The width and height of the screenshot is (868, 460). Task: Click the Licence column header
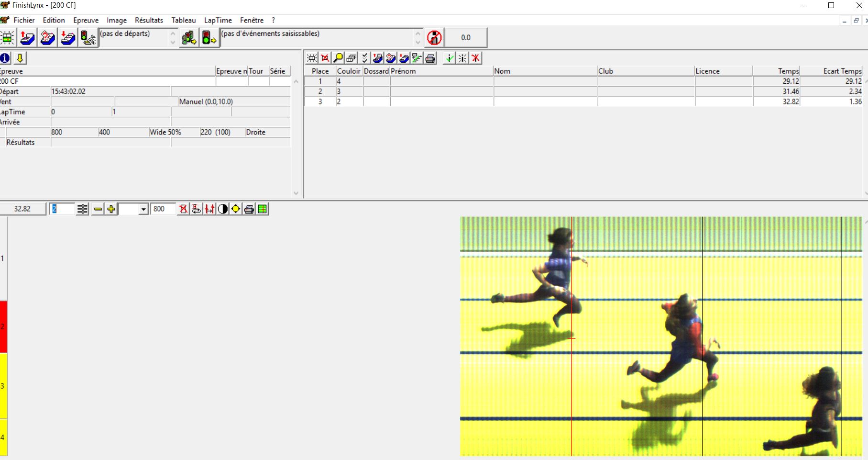pos(724,71)
